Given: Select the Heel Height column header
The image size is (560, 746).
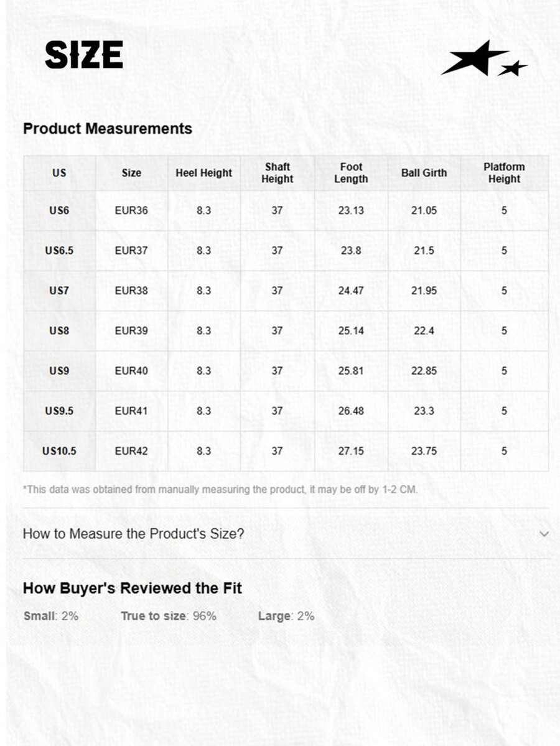Looking at the screenshot, I should coord(203,173).
